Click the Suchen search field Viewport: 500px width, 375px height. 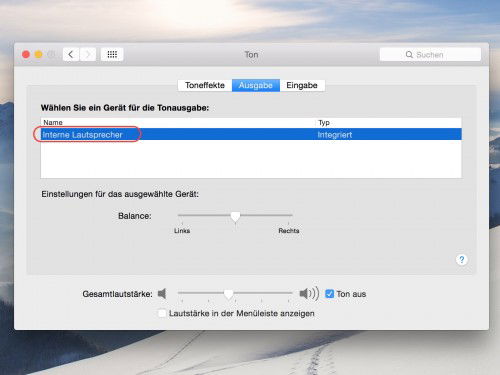click(x=430, y=54)
